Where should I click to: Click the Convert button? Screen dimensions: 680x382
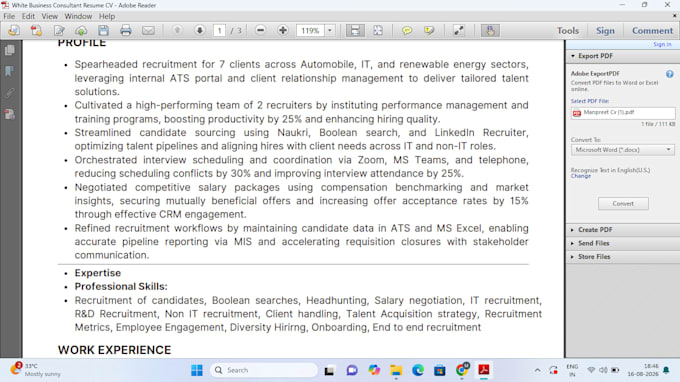point(623,203)
